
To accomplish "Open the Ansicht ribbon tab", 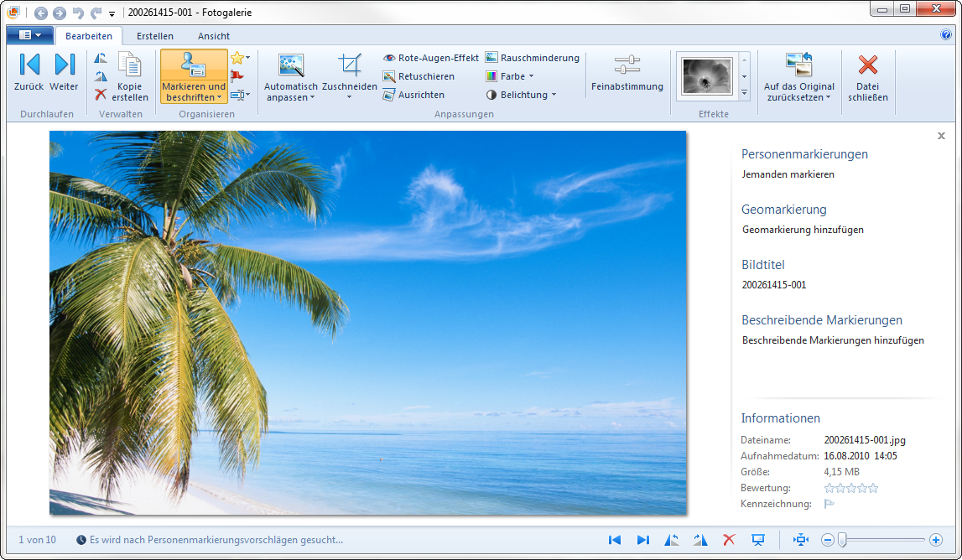I will (x=214, y=36).
